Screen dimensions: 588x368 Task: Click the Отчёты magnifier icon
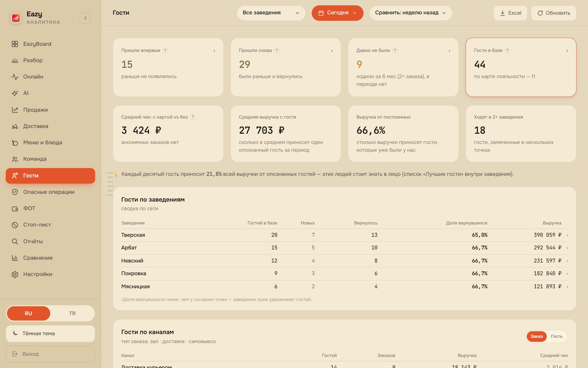(15, 241)
